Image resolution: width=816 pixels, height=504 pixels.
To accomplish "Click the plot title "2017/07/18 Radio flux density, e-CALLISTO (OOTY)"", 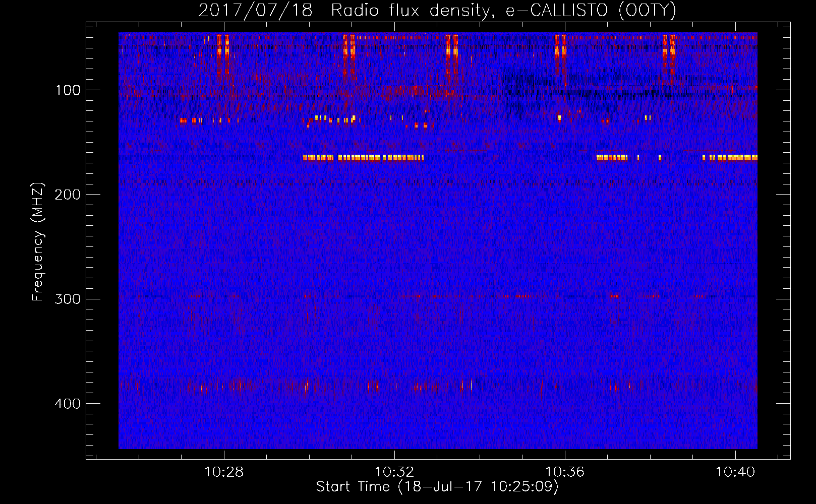I will 437,11.
